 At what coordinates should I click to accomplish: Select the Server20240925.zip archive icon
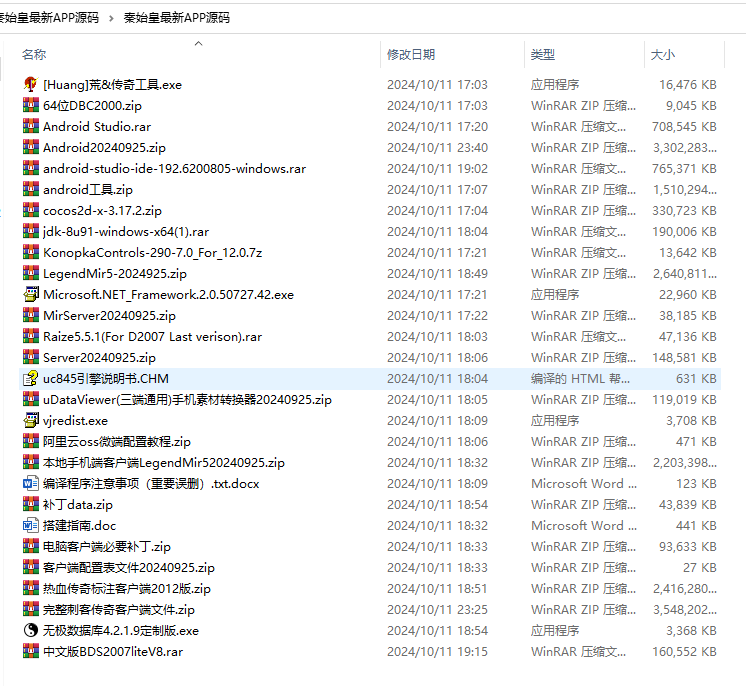(x=31, y=357)
